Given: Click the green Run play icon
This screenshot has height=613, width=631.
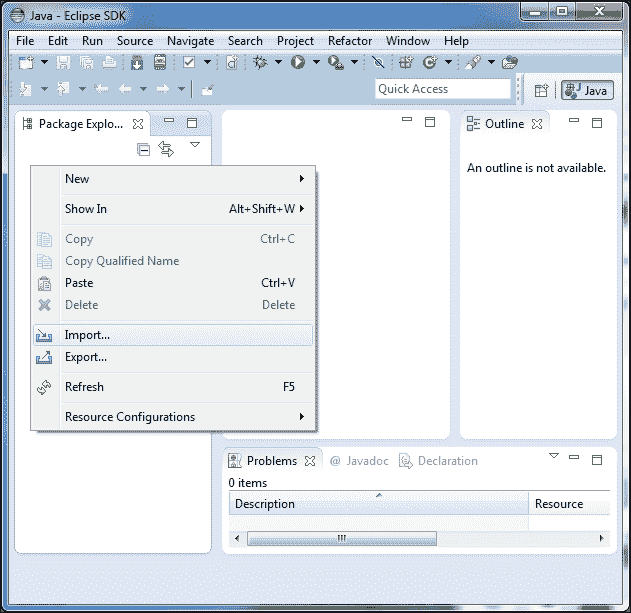Looking at the screenshot, I should pyautogui.click(x=298, y=62).
